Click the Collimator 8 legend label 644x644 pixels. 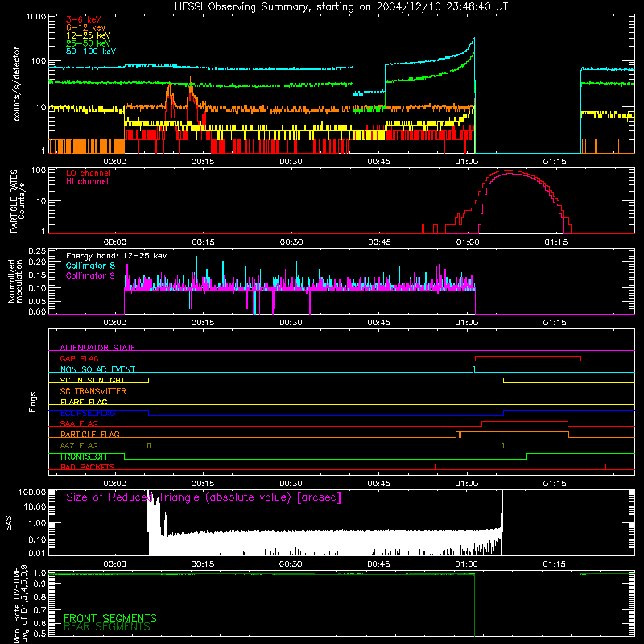point(90,266)
